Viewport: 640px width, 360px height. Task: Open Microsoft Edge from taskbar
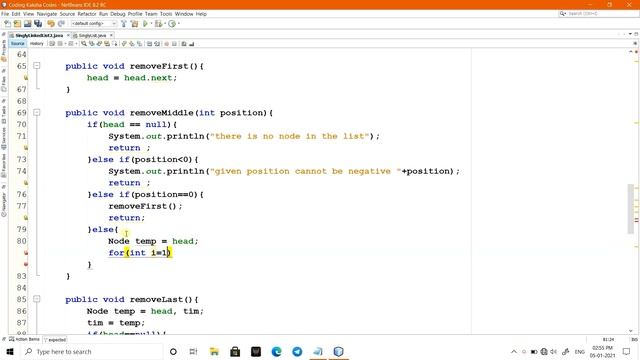pos(276,351)
